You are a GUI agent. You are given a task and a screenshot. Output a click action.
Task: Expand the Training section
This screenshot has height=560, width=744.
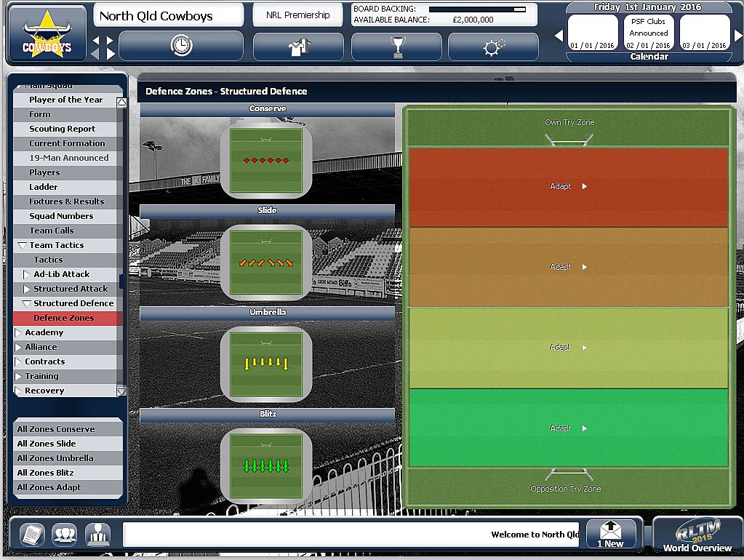[x=18, y=376]
